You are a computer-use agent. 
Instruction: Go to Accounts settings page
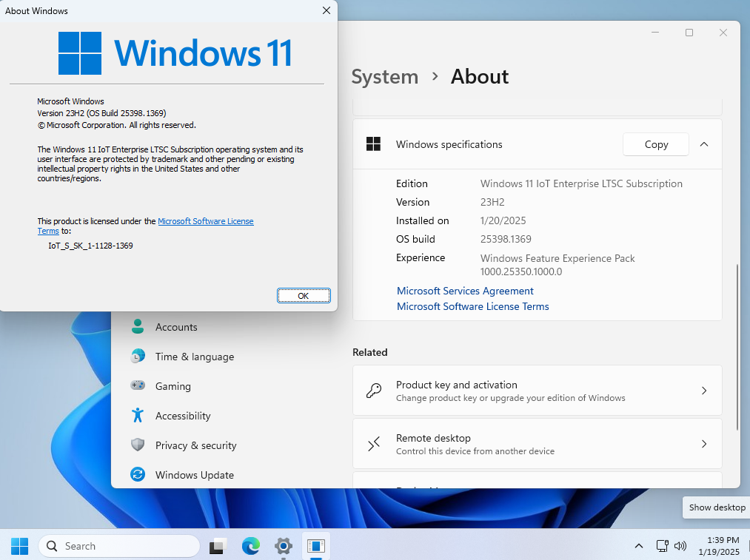click(176, 327)
